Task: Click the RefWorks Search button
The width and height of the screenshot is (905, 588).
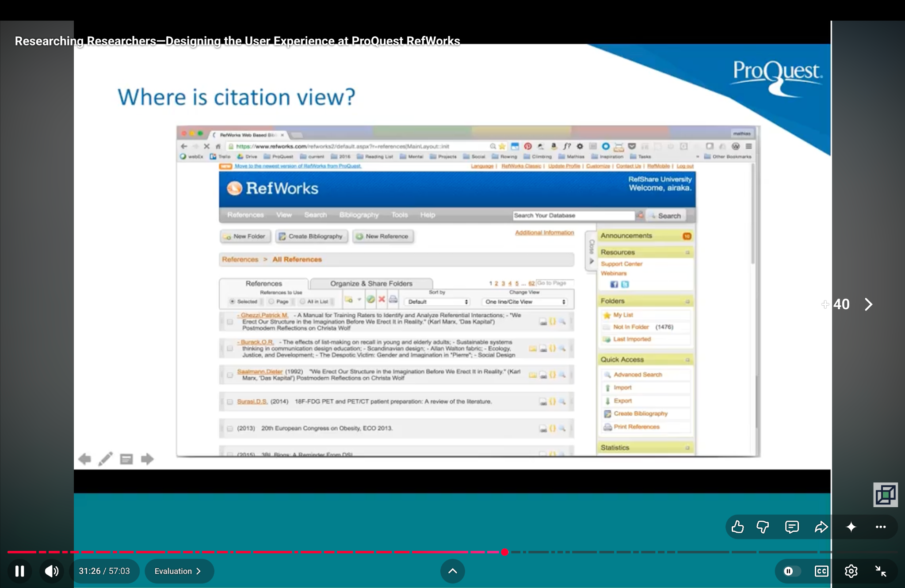Action: coord(666,215)
